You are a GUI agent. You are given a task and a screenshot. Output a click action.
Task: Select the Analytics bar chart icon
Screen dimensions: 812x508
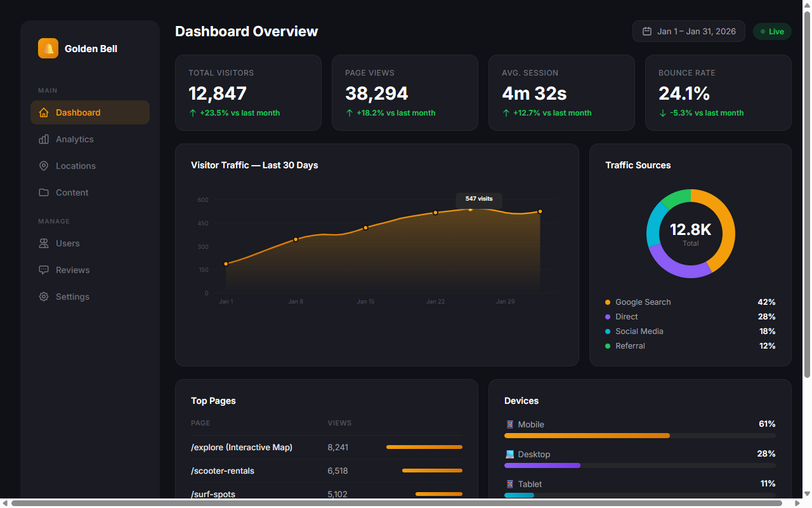[43, 139]
